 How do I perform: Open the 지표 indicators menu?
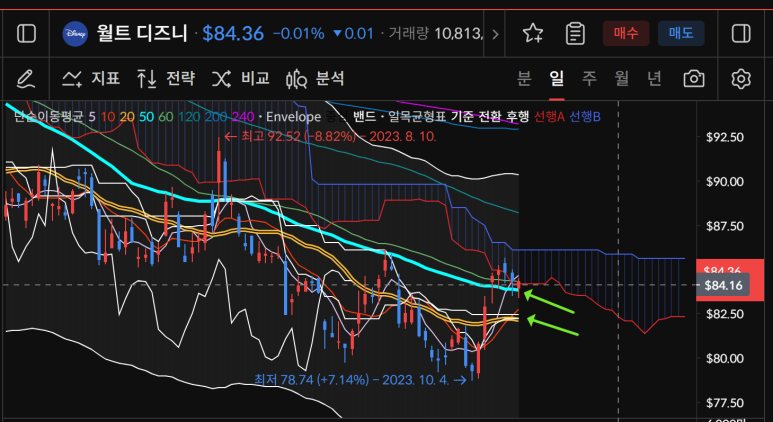click(91, 79)
